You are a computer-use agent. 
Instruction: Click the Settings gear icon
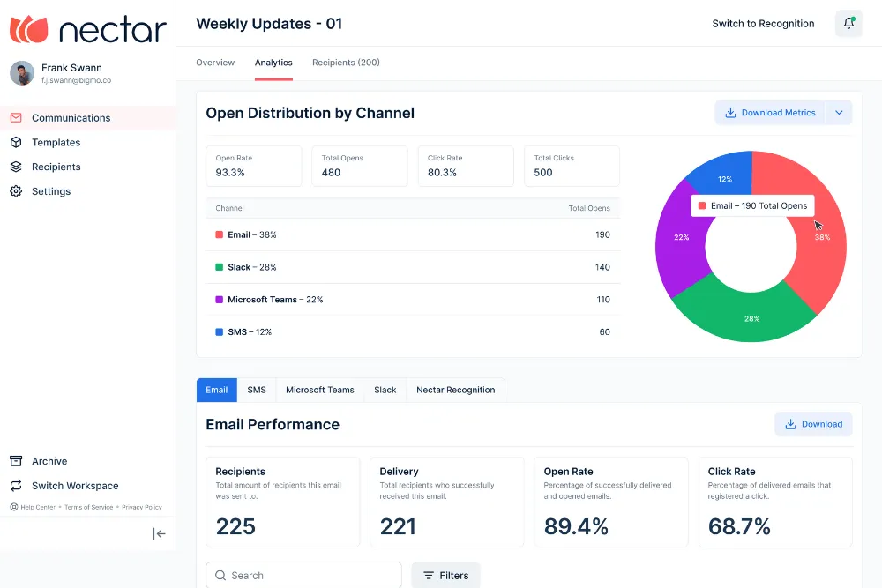coord(16,191)
